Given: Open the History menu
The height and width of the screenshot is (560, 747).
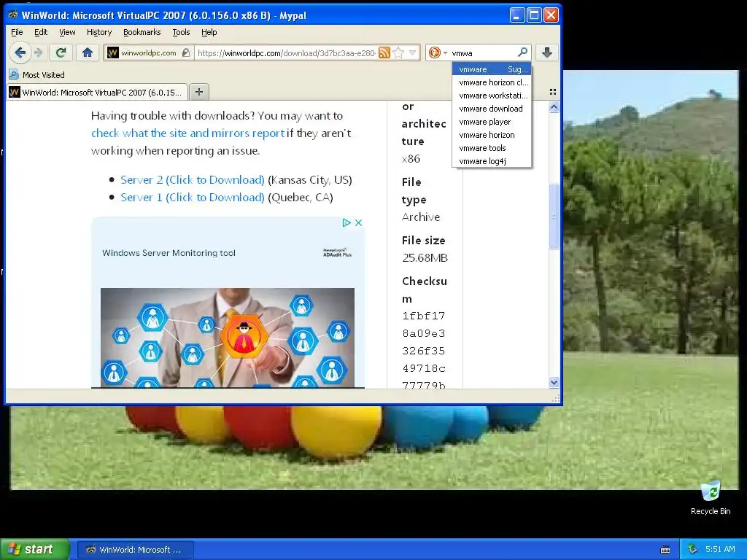Looking at the screenshot, I should 99,32.
